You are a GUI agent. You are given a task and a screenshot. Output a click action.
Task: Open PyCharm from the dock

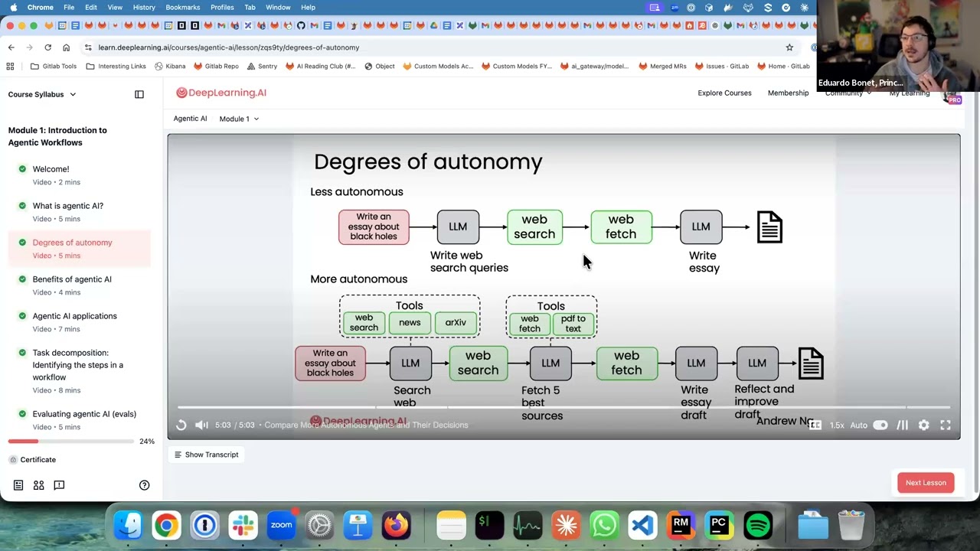(719, 525)
